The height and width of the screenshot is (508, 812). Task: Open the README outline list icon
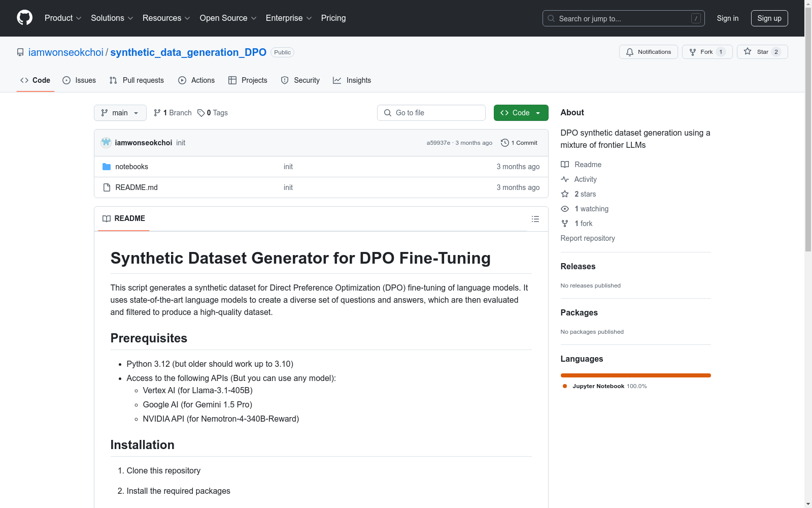[535, 219]
